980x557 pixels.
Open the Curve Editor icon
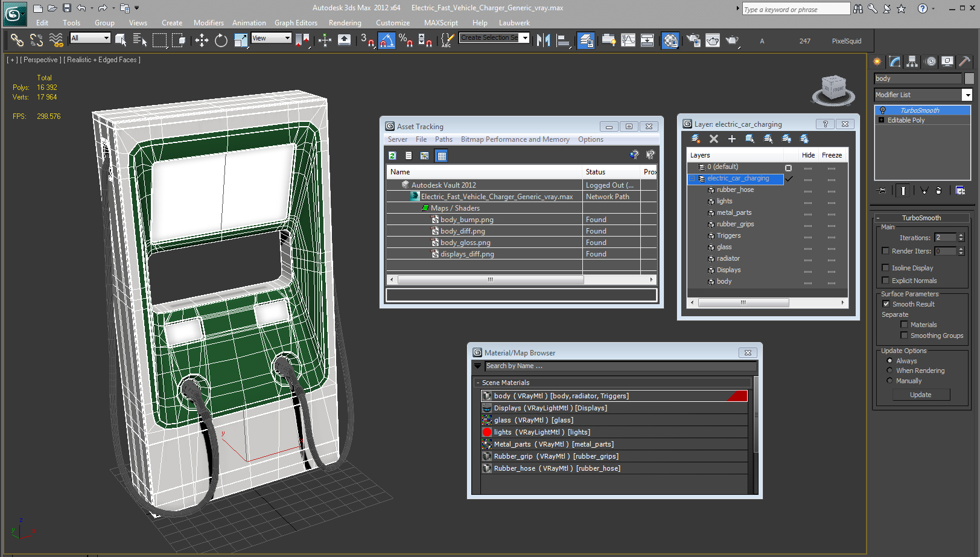pos(628,40)
